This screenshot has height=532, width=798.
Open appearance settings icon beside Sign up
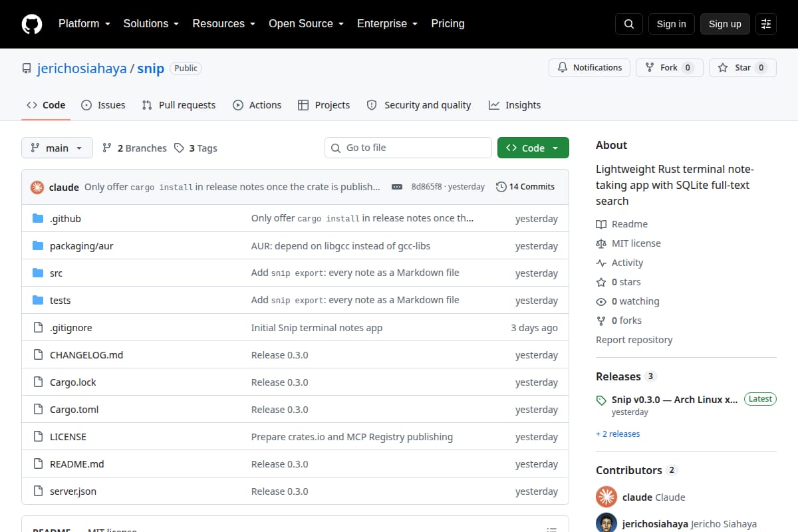(766, 24)
